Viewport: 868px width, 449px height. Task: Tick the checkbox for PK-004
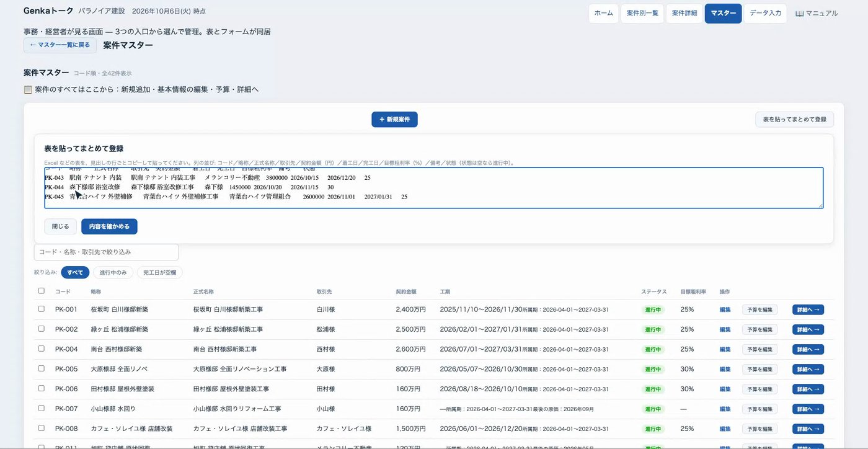tap(42, 349)
